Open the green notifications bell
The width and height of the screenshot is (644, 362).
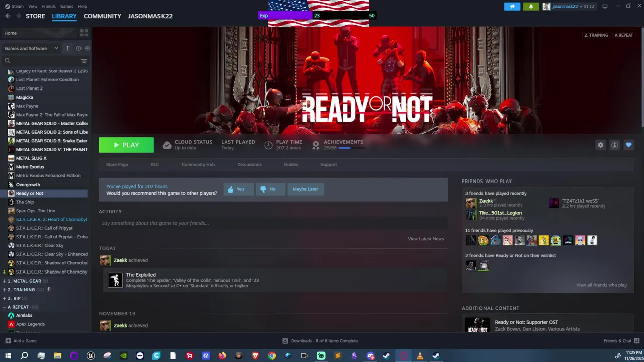tap(531, 6)
